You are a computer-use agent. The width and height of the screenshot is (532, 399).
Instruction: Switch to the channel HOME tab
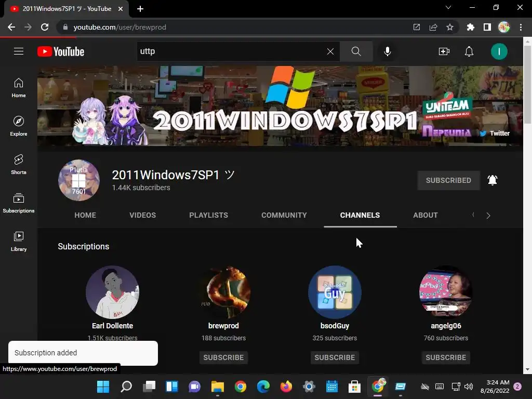[85, 215]
